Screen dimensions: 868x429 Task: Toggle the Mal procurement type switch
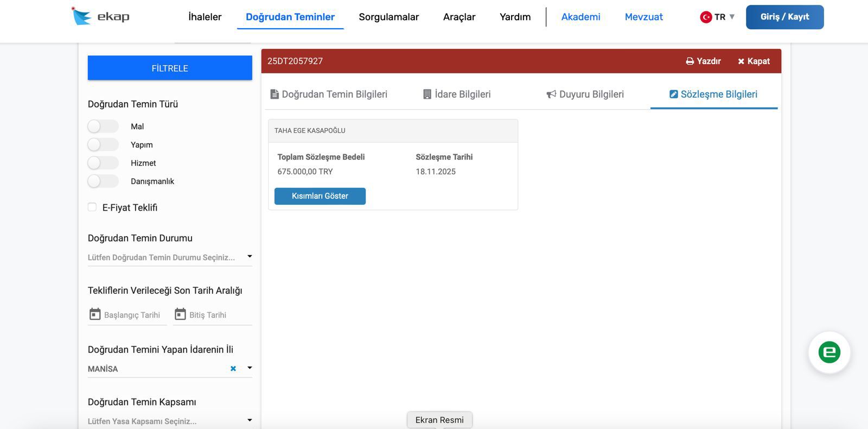point(103,127)
